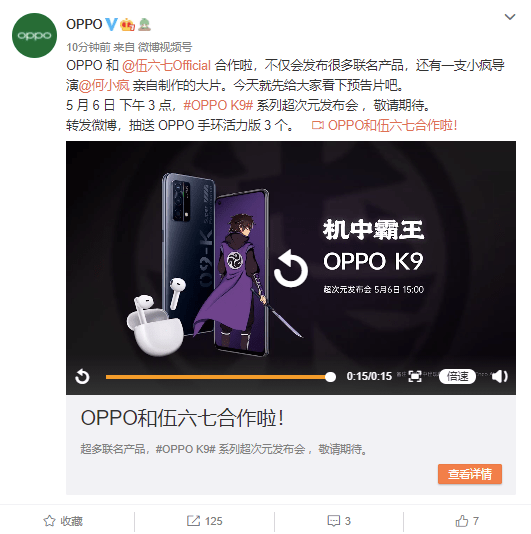The image size is (531, 534).
Task: Open the #OPPO K9# hashtag topic
Action: (218, 106)
